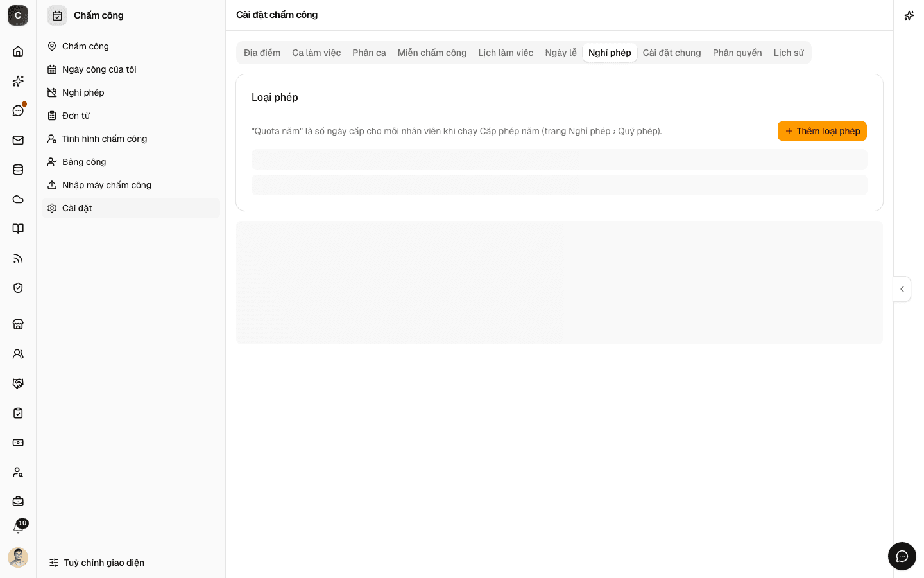Open Đơn từ in the sidebar
Image resolution: width=924 pixels, height=578 pixels.
[x=131, y=116]
